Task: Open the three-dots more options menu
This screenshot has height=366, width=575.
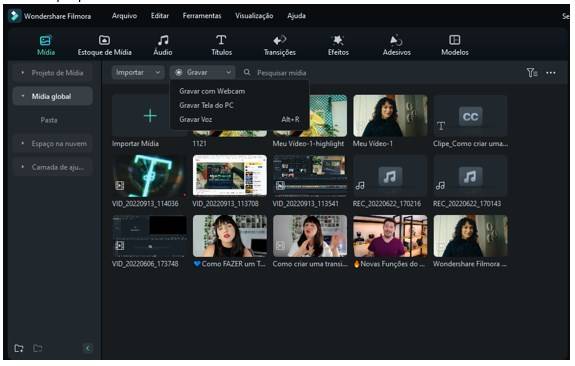Action: click(551, 73)
